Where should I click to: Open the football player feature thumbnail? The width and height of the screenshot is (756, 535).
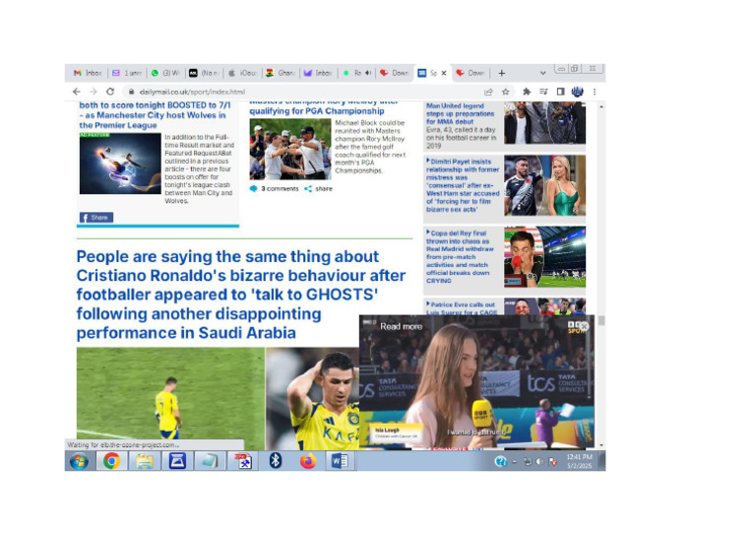[x=120, y=164]
